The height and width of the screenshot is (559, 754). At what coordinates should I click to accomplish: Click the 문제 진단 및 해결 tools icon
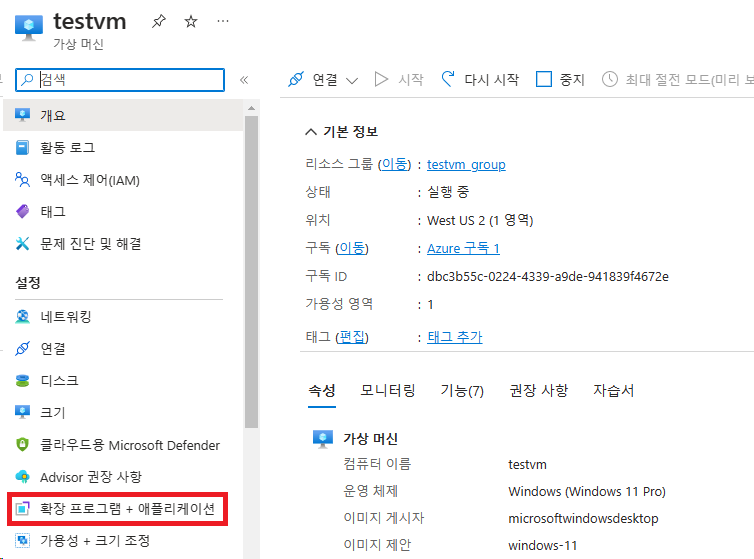22,244
